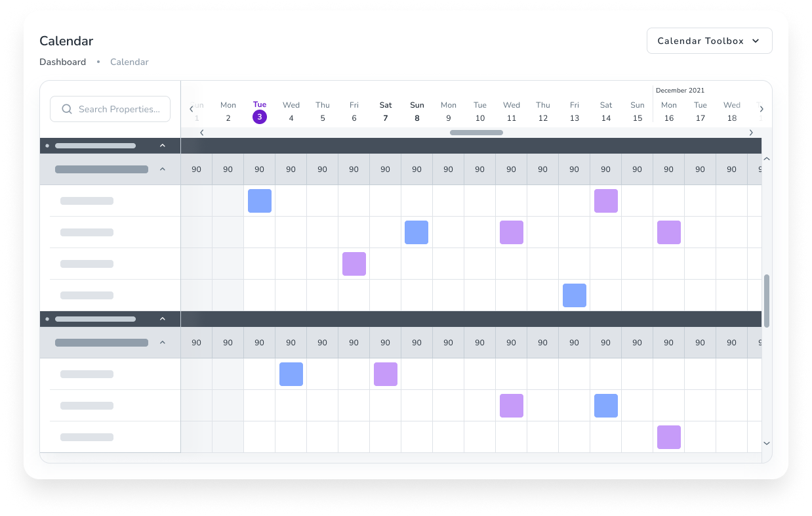This screenshot has height=516, width=812.
Task: Click the lower group's 90 cell under Tue 3
Action: click(x=260, y=343)
